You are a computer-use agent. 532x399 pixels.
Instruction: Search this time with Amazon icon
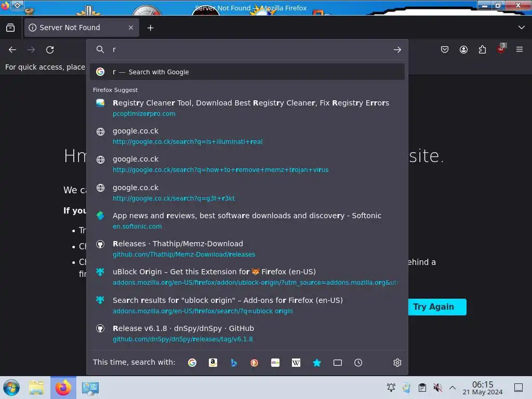[x=212, y=363]
